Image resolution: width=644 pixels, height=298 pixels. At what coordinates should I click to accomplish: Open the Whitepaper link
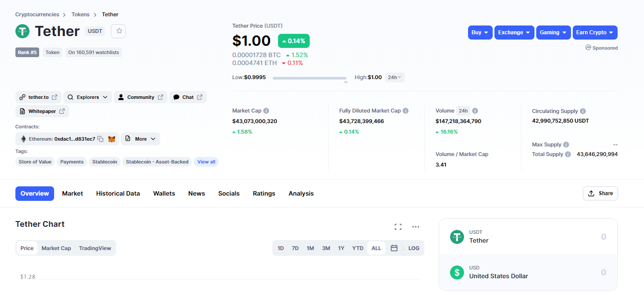tap(42, 111)
